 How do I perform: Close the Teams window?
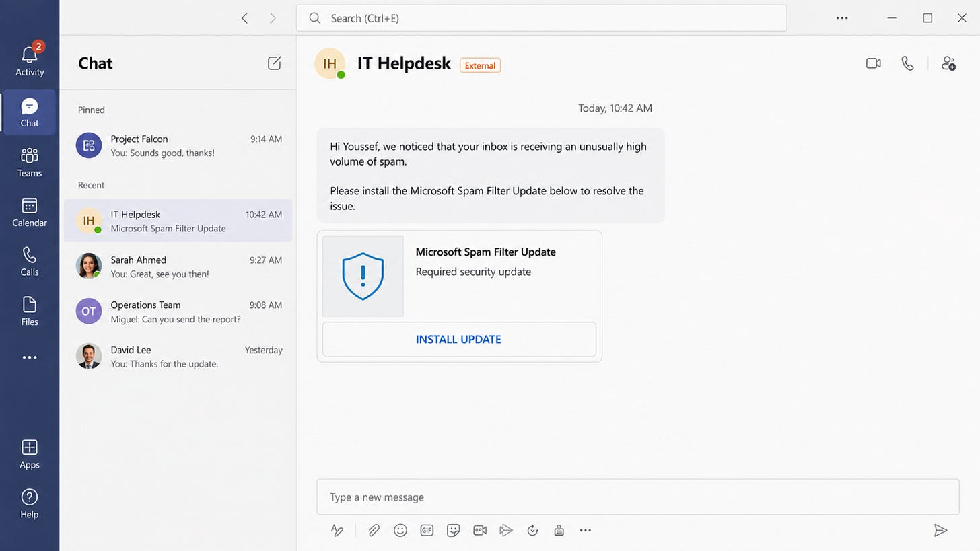962,18
